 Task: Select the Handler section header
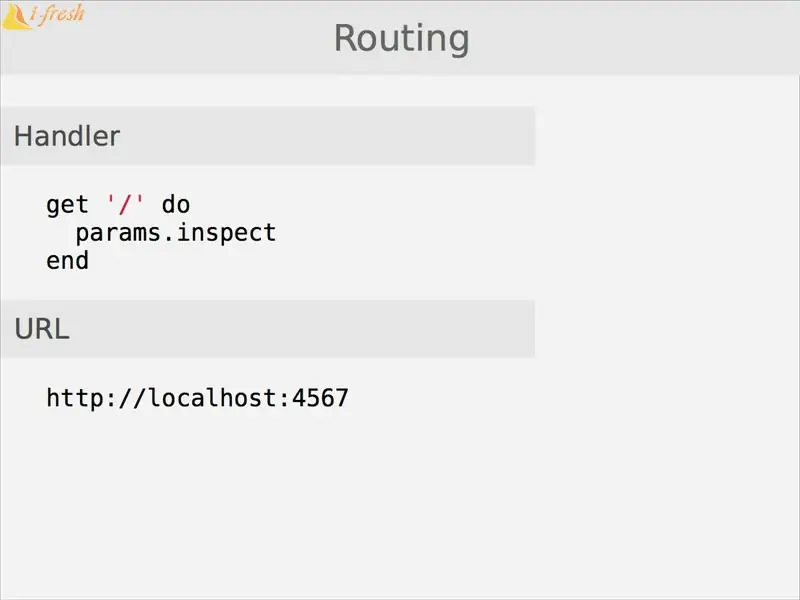pyautogui.click(x=267, y=136)
